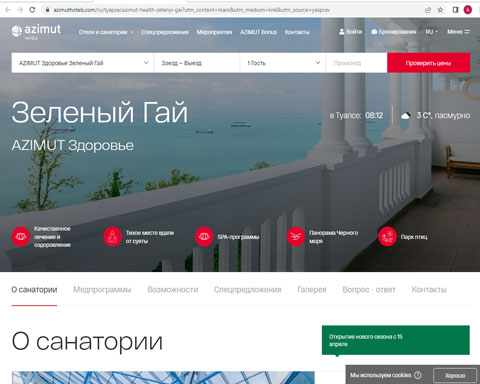Click the browser forward arrow
Viewport: 480px width, 384px height.
[x=20, y=10]
